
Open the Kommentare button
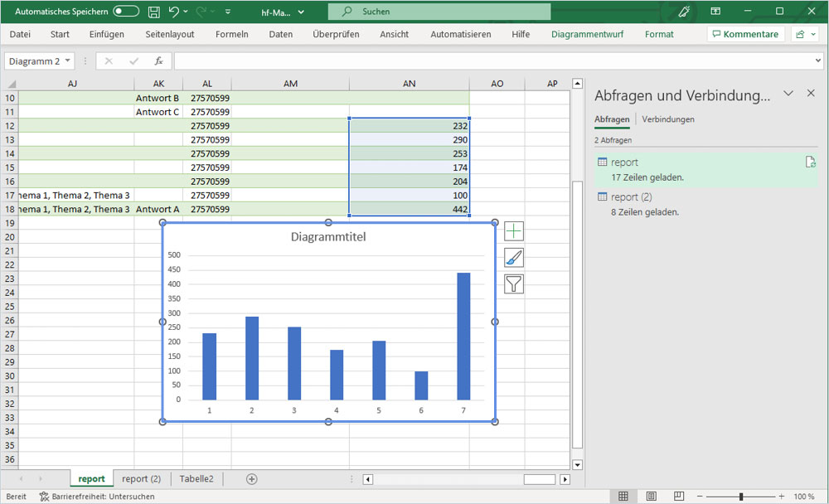click(744, 34)
